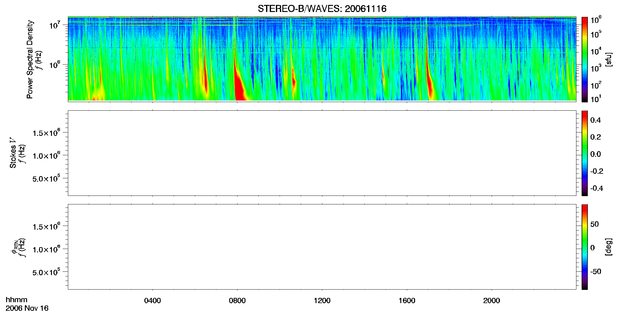Click the 0800 time axis label
The width and height of the screenshot is (644, 332).
point(237,301)
